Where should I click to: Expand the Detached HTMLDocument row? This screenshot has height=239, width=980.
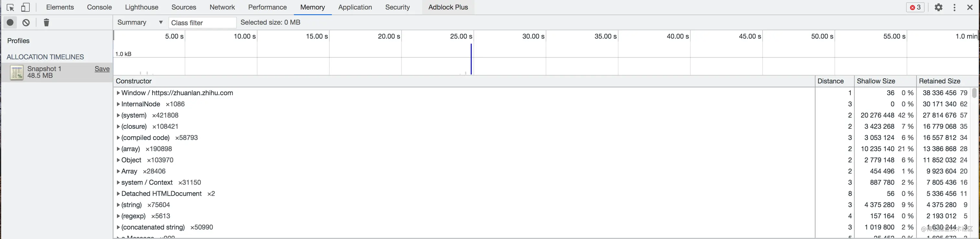click(118, 194)
